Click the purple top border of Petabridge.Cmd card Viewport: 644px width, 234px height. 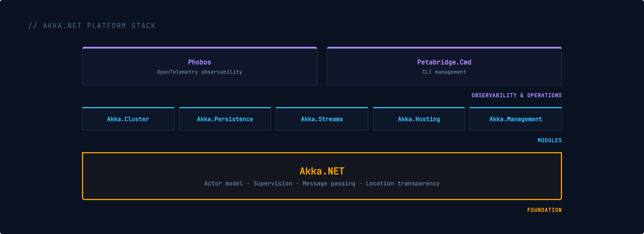(444, 48)
